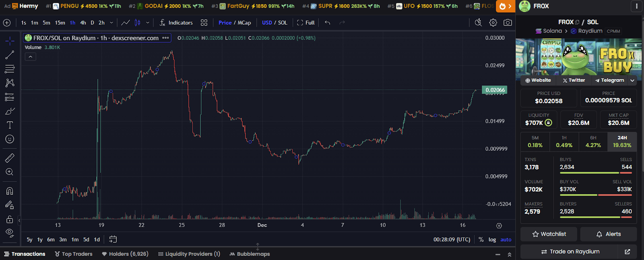The height and width of the screenshot is (260, 644).
Task: Open chart settings gear icon
Action: (493, 23)
